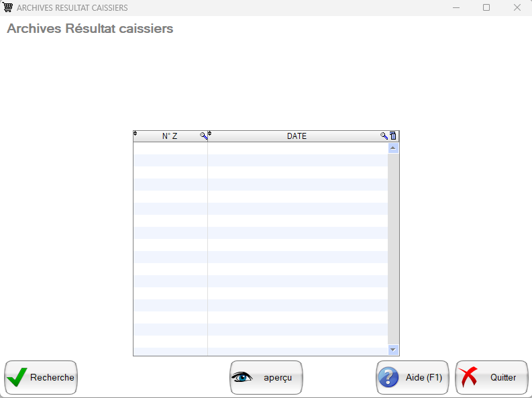The height and width of the screenshot is (398, 532).
Task: Minimize the Archives Resultat Caissiers window
Action: tap(456, 7)
